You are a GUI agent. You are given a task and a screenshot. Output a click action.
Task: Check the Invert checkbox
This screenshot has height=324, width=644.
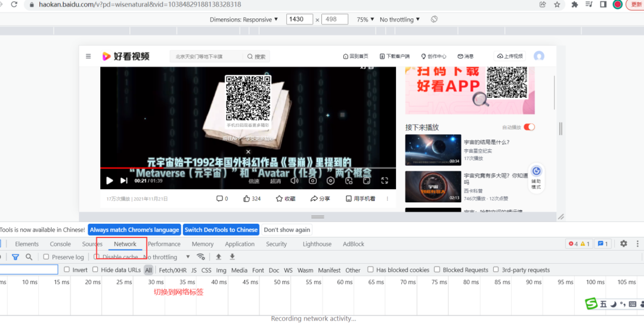tap(67, 270)
